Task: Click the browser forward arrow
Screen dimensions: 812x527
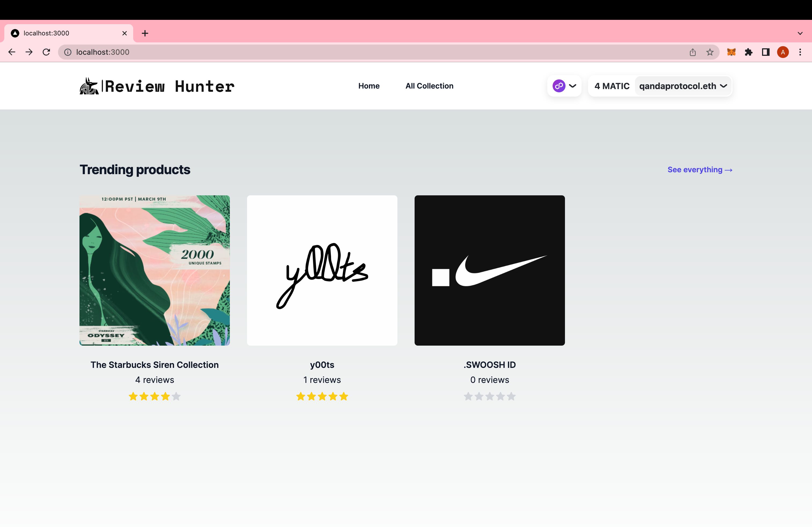Action: click(29, 52)
